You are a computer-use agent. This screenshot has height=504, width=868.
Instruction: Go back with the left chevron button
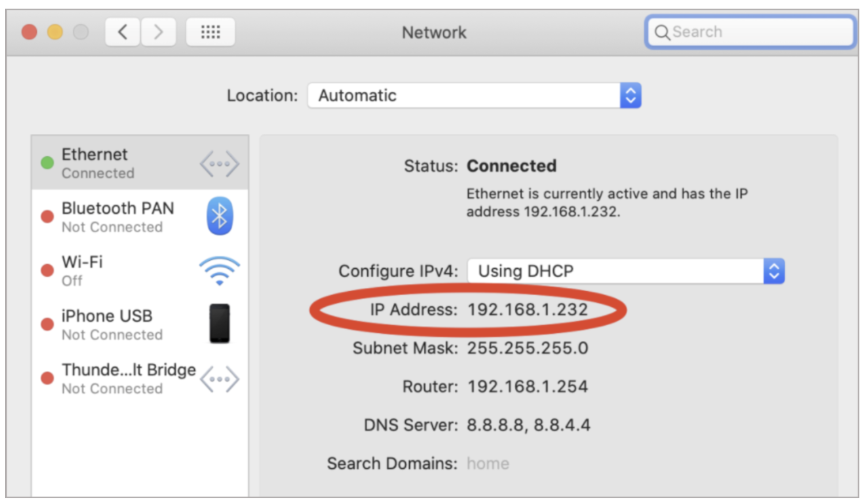point(123,32)
